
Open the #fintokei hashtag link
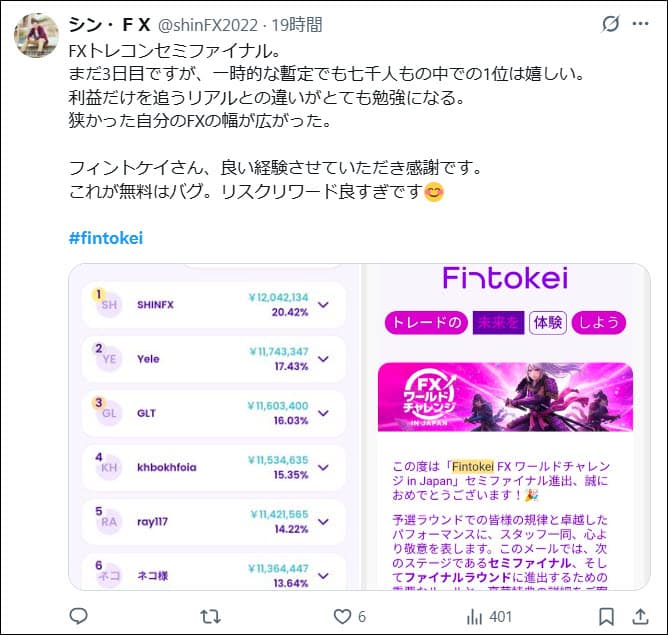106,238
